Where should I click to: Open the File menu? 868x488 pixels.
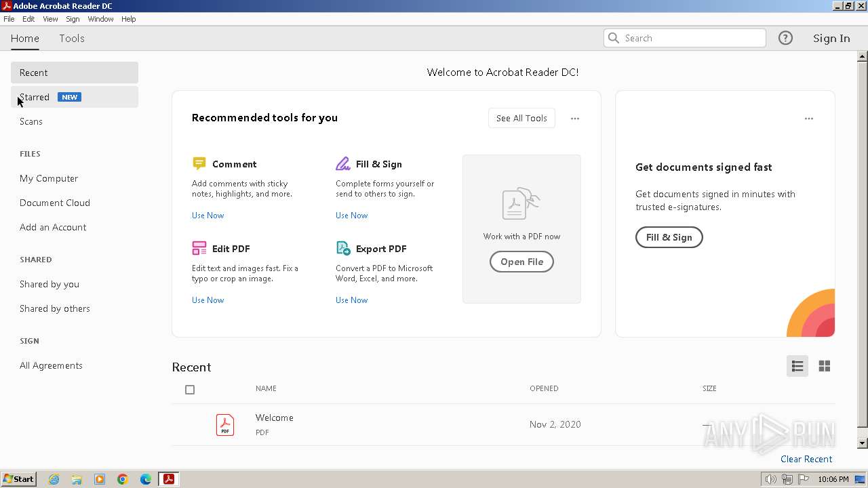click(x=9, y=19)
